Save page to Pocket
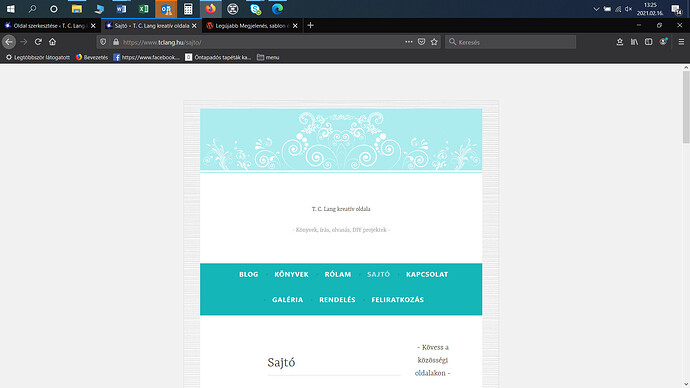 [x=422, y=42]
